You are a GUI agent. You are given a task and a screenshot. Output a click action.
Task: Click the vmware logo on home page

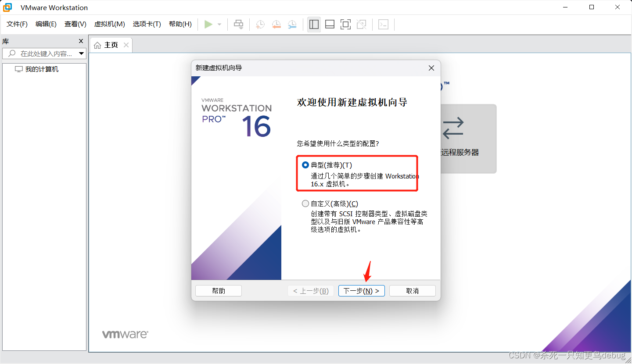click(x=125, y=334)
